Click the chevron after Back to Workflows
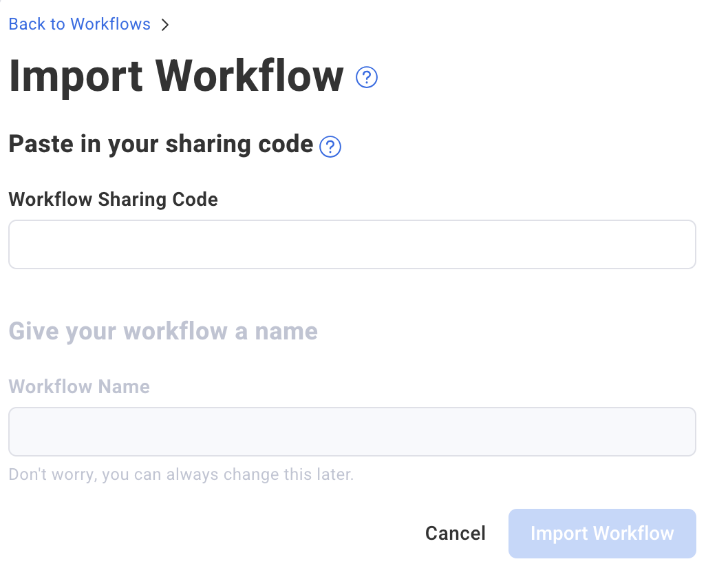This screenshot has width=728, height=588. [x=165, y=25]
